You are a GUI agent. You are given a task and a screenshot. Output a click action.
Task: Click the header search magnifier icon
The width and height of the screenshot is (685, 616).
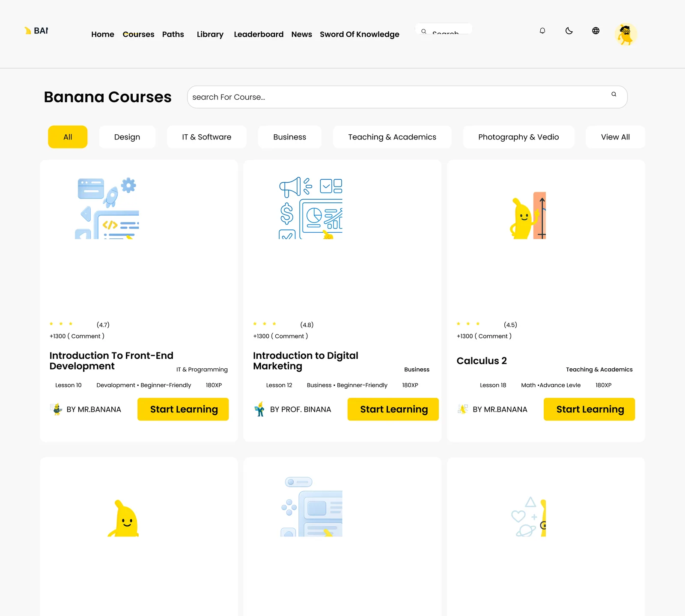coord(424,31)
